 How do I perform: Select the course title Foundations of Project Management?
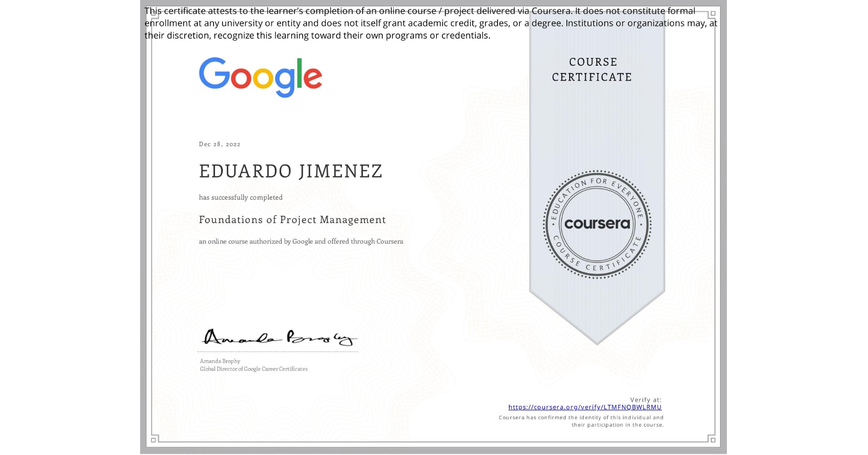[x=292, y=220]
